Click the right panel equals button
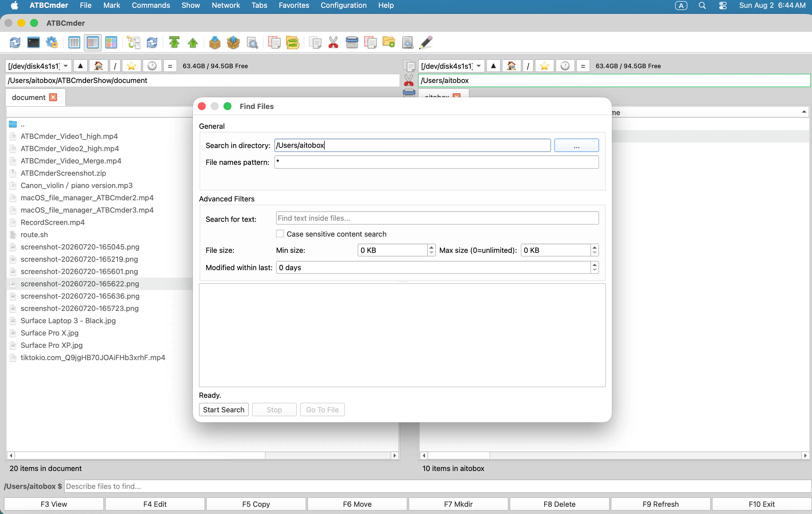This screenshot has height=514, width=812. pyautogui.click(x=583, y=66)
